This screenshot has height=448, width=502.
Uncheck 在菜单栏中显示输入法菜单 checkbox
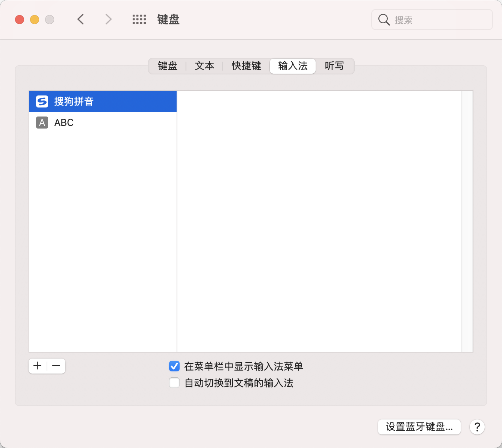pyautogui.click(x=174, y=366)
